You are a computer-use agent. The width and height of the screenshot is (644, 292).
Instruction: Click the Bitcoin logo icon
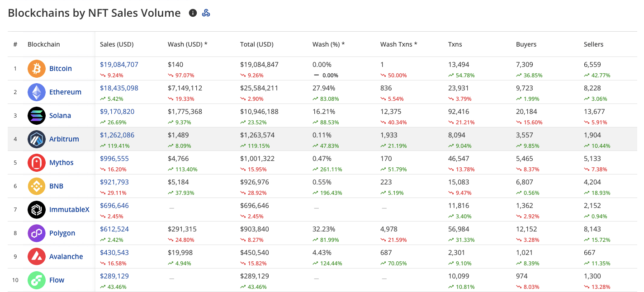[37, 69]
